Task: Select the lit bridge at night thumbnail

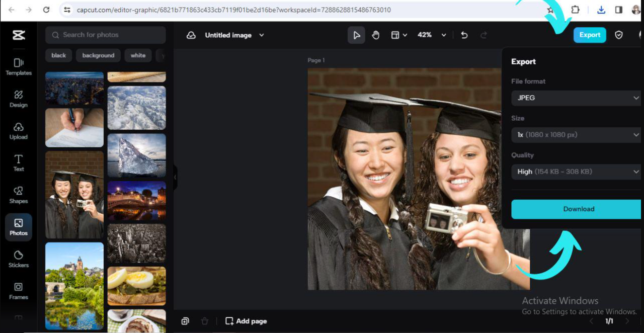Action: tap(136, 200)
